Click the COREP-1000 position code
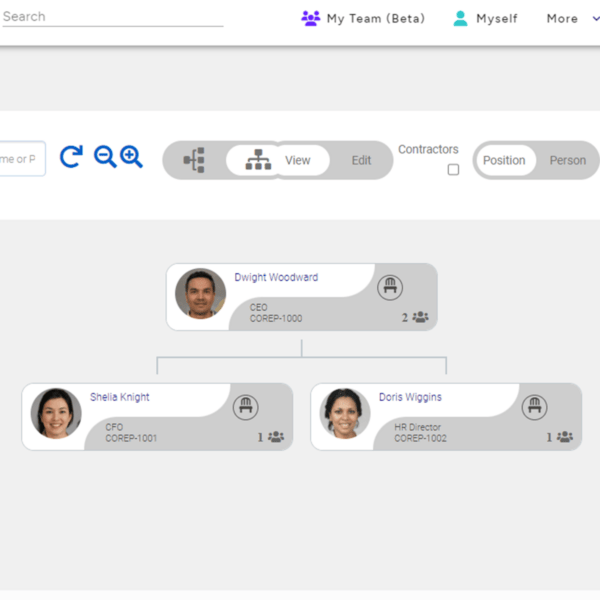Viewport: 600px width, 600px height. pos(276,318)
